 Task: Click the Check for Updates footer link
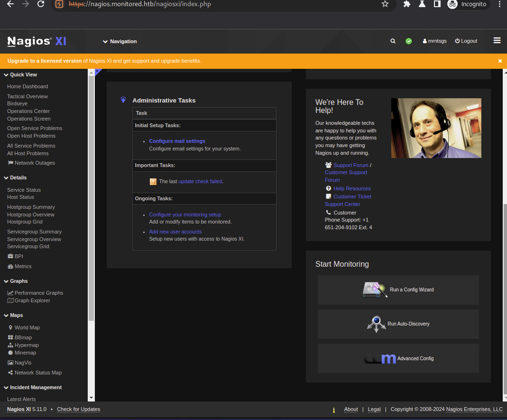(78, 409)
